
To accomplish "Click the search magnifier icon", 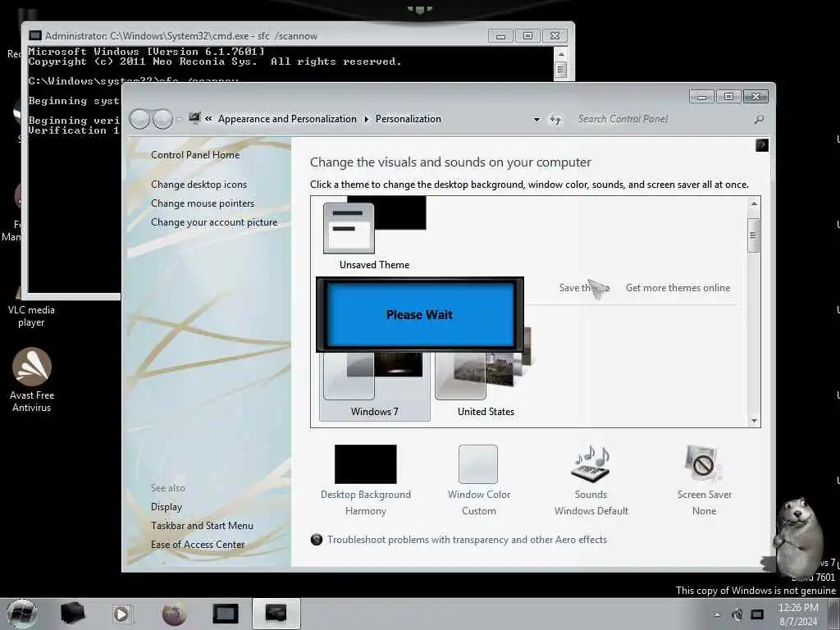I will point(759,119).
